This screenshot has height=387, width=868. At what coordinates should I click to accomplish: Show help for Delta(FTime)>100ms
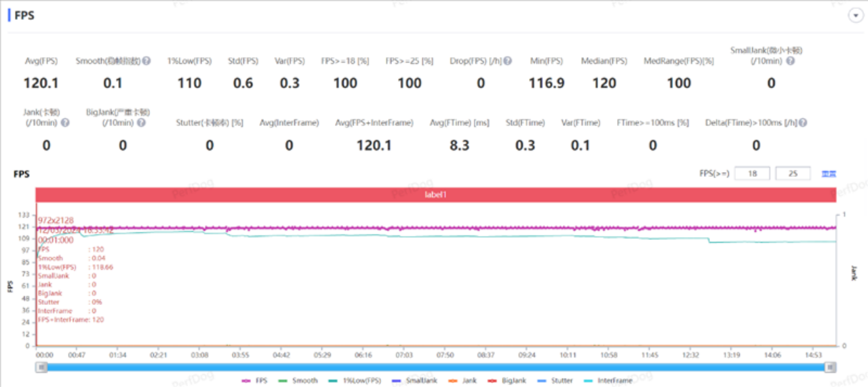(803, 123)
